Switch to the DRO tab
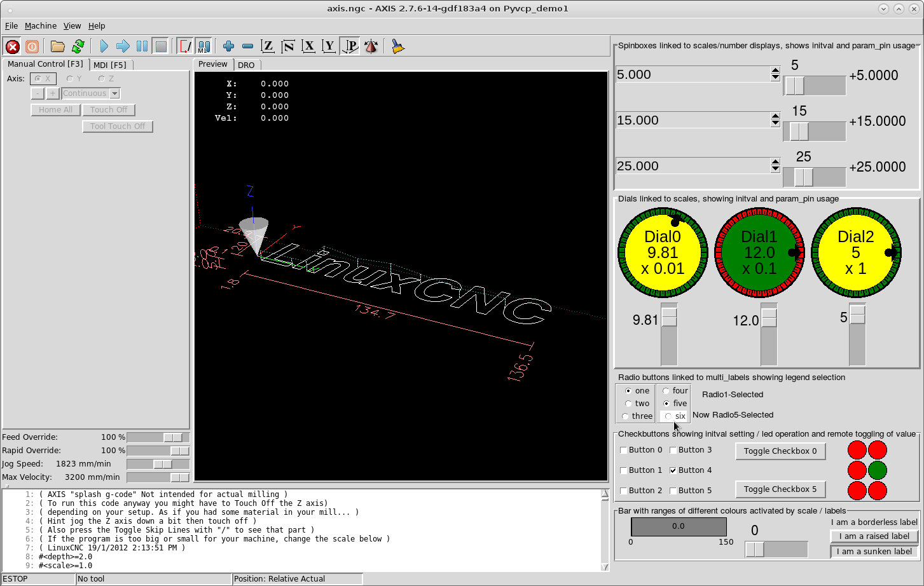 point(246,65)
